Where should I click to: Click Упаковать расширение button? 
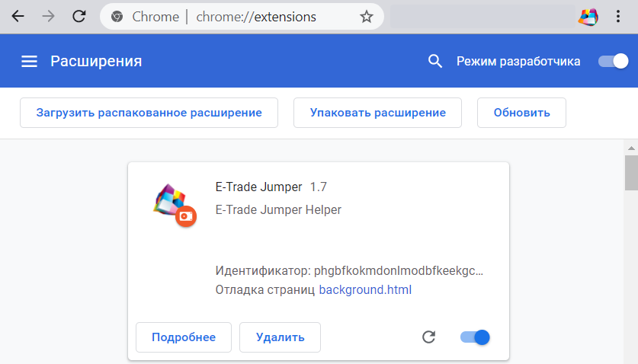(x=377, y=113)
